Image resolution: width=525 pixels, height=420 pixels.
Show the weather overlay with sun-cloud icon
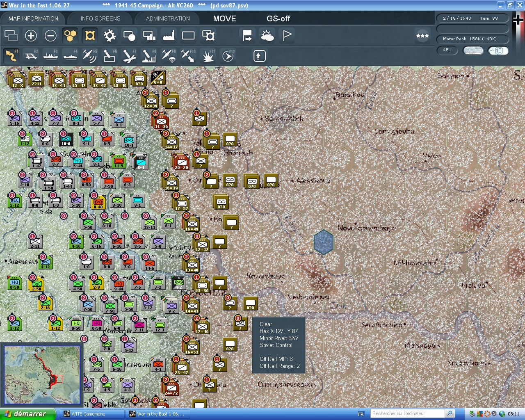click(x=267, y=36)
